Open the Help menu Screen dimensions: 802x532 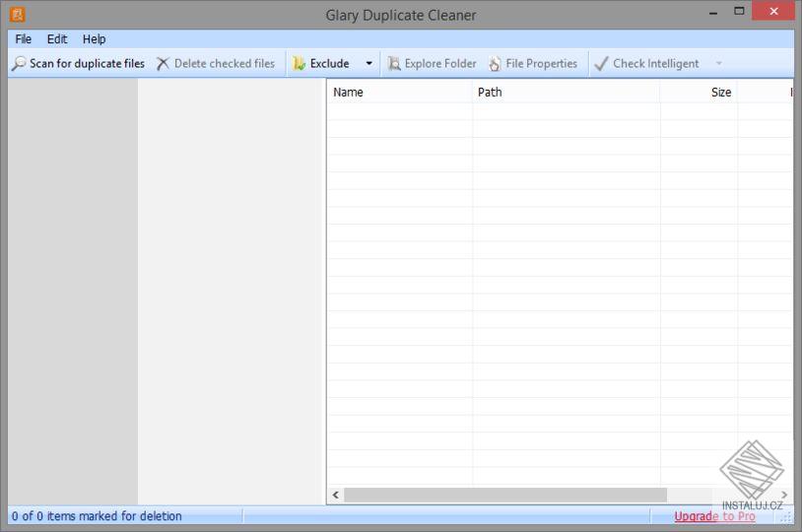click(x=95, y=38)
